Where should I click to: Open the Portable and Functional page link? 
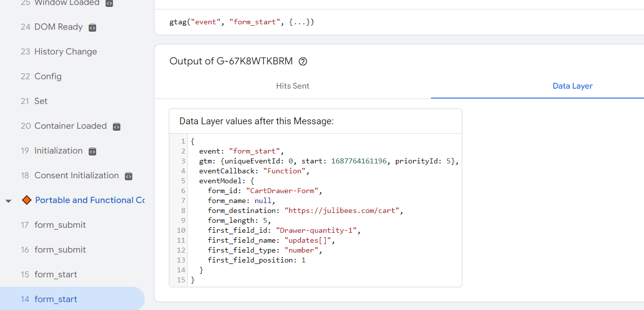click(x=90, y=200)
